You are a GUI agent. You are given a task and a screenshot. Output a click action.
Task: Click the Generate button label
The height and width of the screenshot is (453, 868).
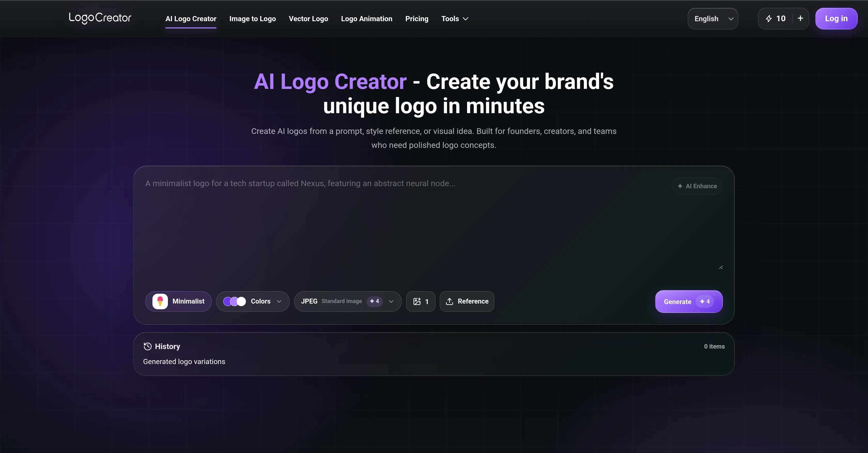coord(677,301)
